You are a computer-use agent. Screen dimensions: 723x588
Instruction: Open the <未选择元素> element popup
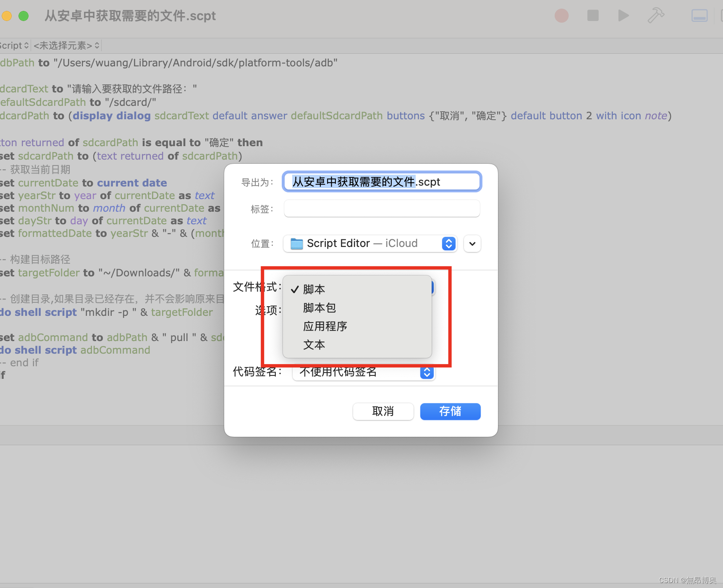tap(66, 45)
